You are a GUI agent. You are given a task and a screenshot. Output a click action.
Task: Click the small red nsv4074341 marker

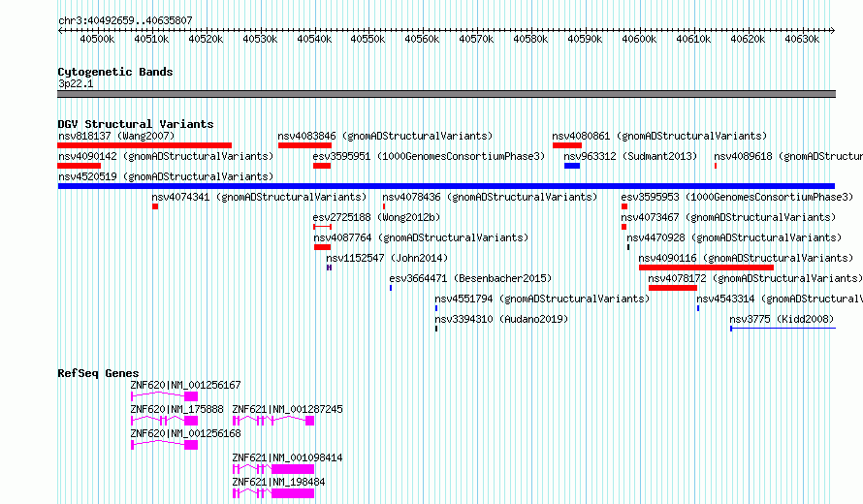point(155,206)
